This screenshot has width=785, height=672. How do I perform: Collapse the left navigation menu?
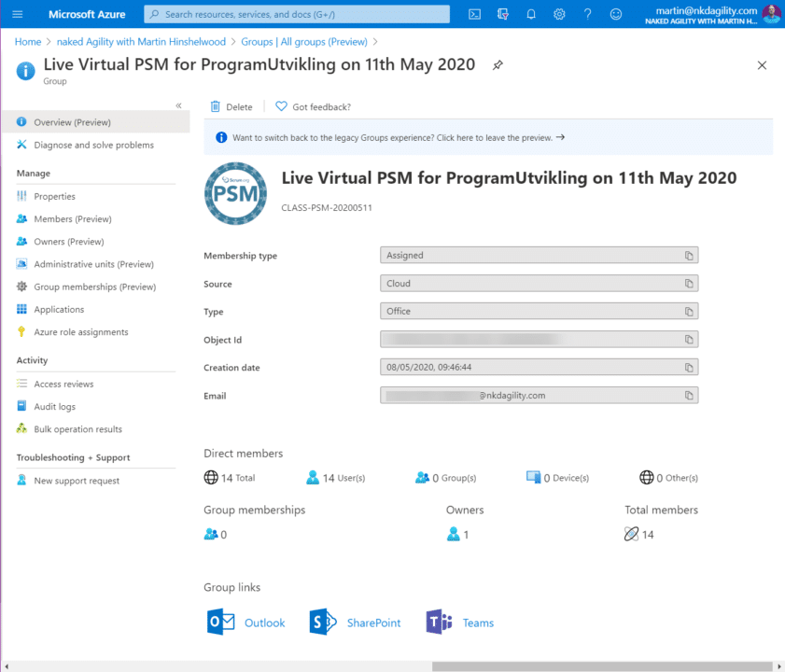[x=178, y=105]
